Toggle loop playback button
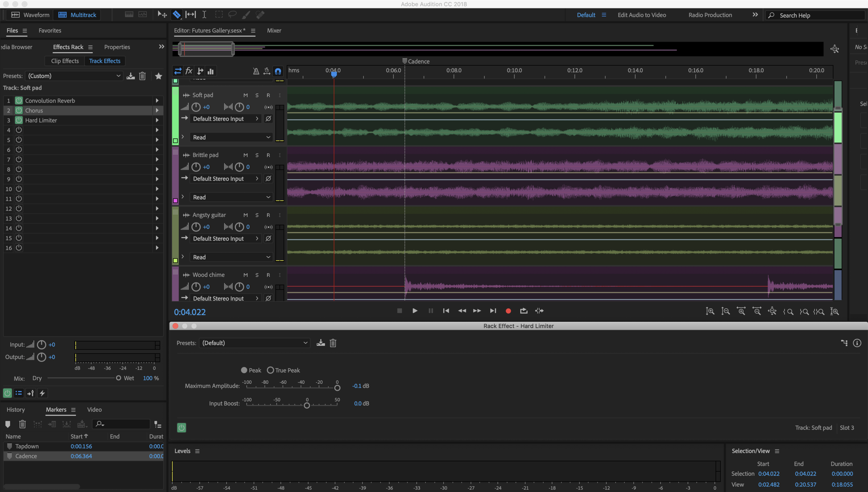The image size is (868, 492). [x=524, y=311]
